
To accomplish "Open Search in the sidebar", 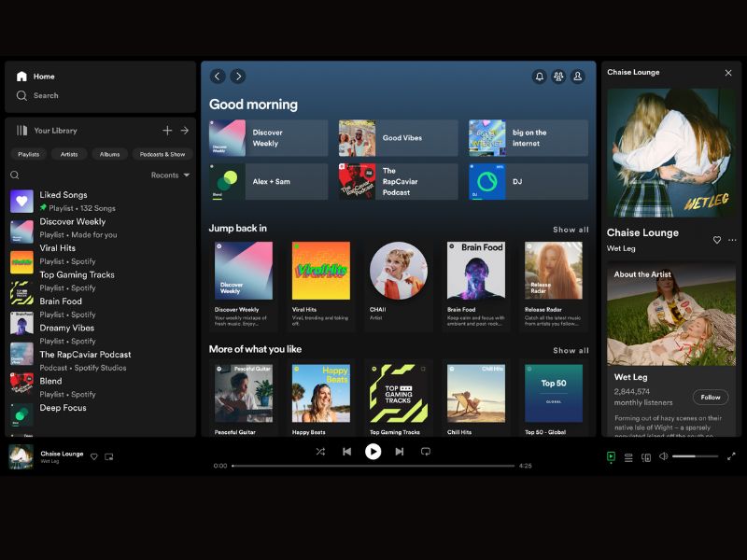I will (x=37, y=96).
